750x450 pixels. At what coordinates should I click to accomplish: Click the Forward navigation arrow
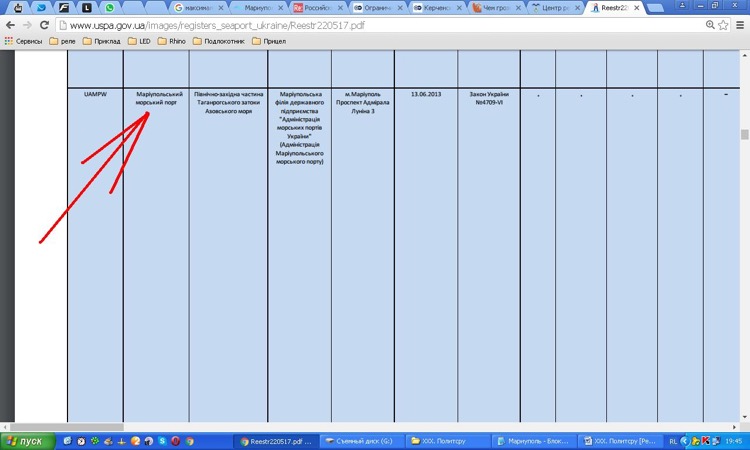[28, 24]
